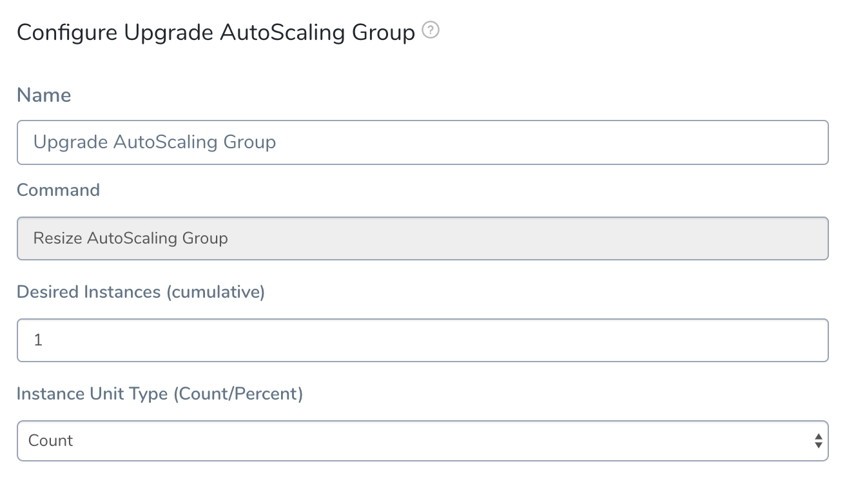Click the Configure Upgrade AutoScaling Group heading
847x504 pixels.
[216, 32]
